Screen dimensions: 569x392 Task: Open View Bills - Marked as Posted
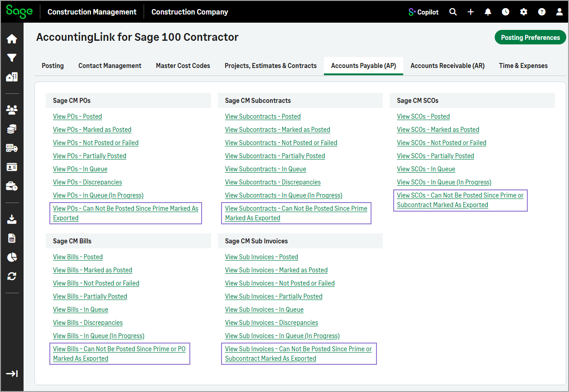(x=92, y=270)
